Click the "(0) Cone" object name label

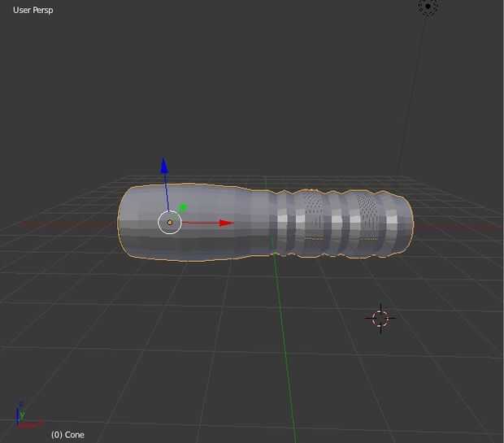click(67, 435)
